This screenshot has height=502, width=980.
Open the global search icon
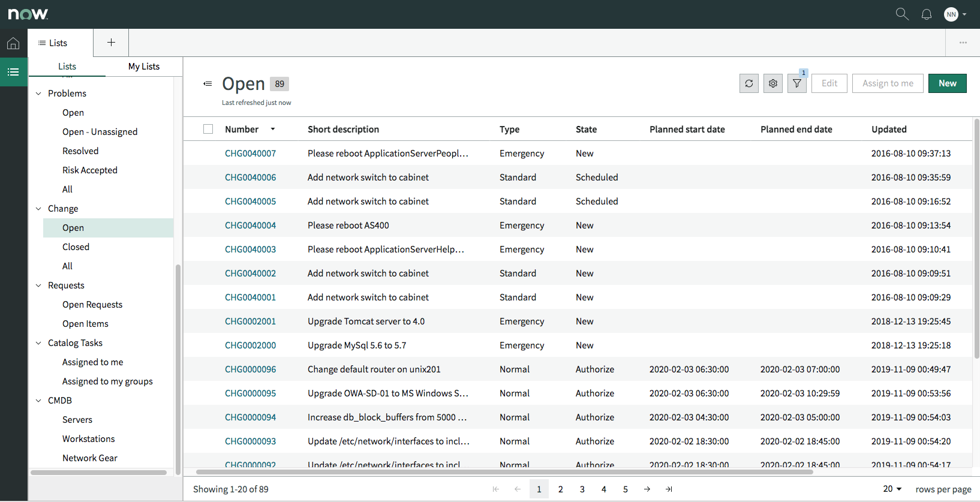(902, 14)
